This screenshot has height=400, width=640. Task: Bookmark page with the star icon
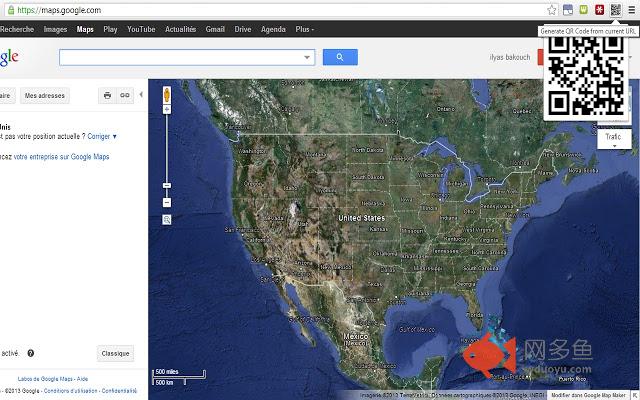click(551, 10)
